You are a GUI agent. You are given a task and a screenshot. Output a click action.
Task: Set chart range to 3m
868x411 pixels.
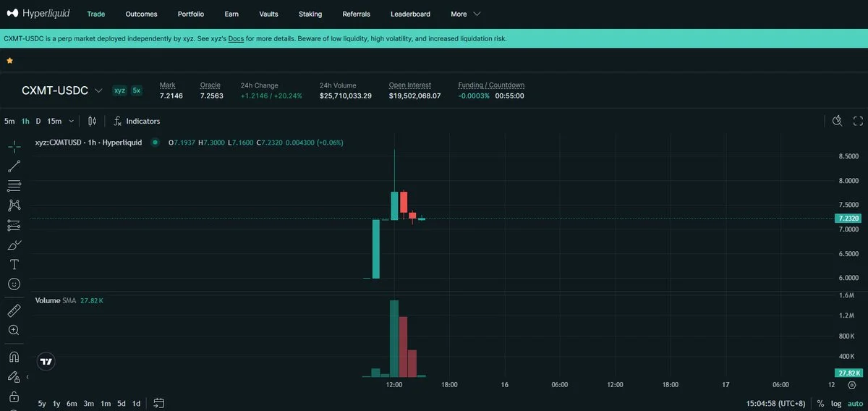pos(88,403)
